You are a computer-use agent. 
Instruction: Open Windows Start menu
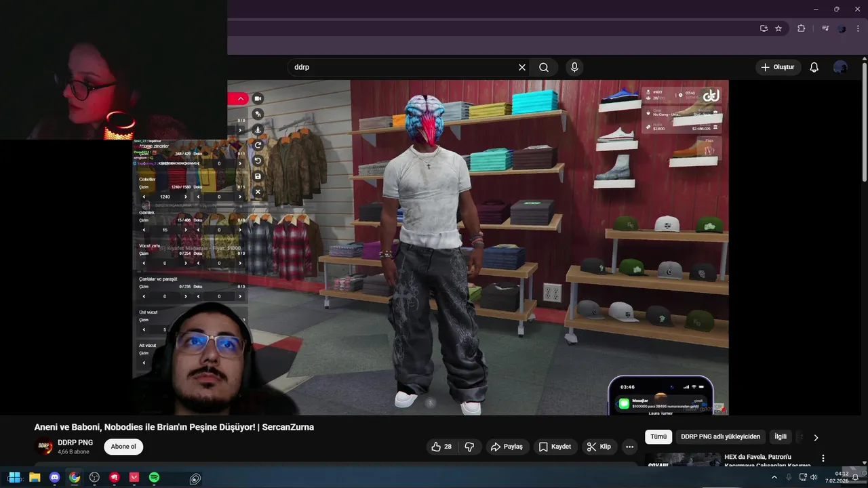pos(14,478)
